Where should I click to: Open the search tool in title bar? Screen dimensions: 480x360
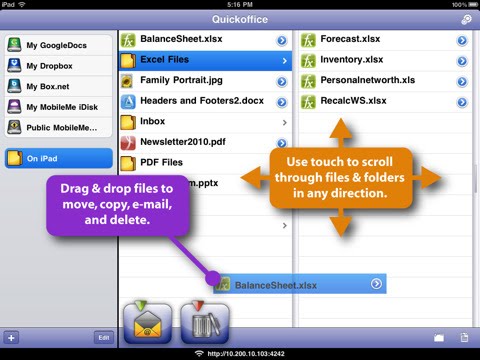(x=466, y=19)
